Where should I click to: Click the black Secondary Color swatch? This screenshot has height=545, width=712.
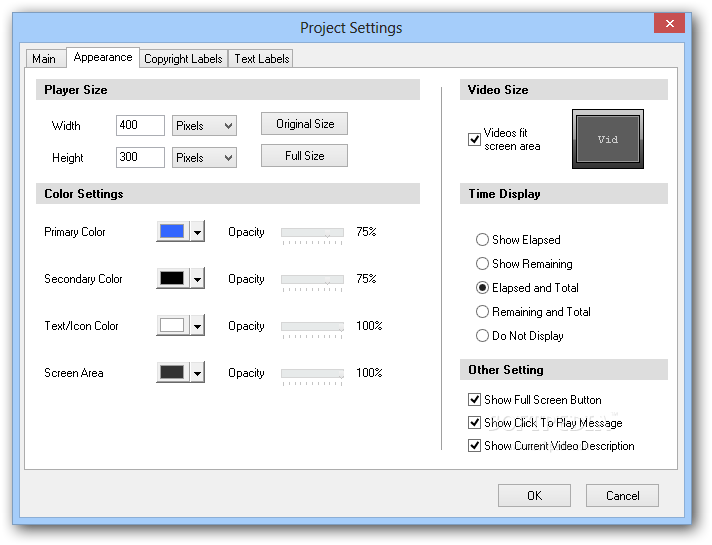coord(172,279)
